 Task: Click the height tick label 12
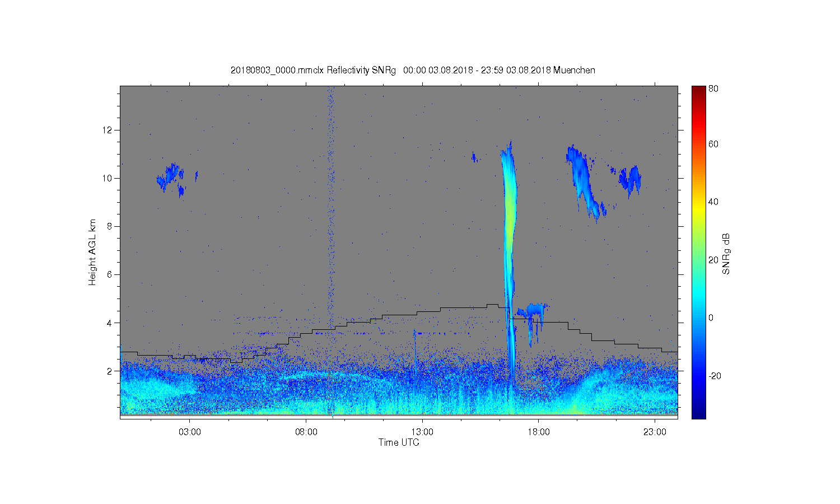click(x=108, y=130)
